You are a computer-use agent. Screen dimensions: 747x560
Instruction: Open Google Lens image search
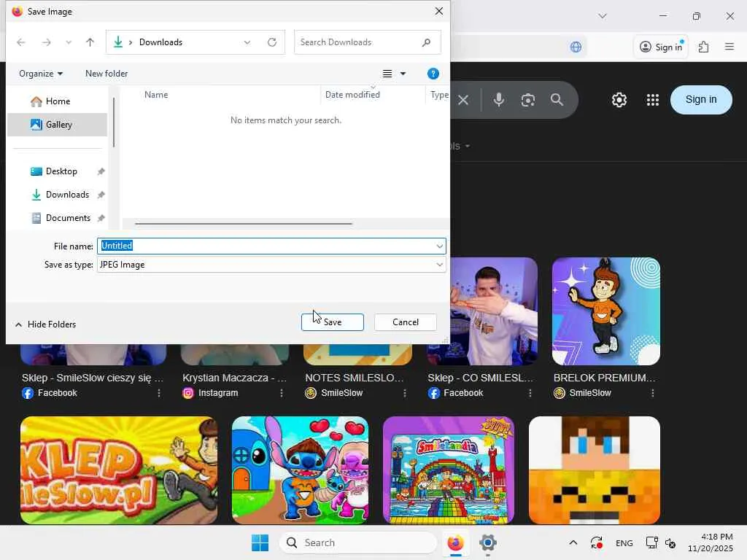click(x=528, y=100)
